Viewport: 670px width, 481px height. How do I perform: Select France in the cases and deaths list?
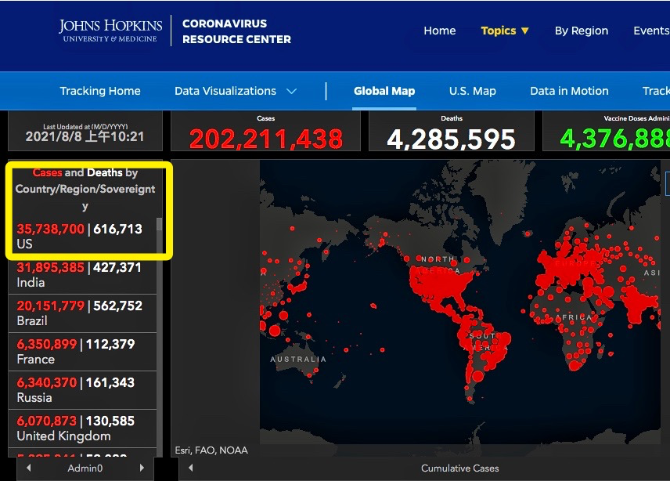[x=80, y=352]
